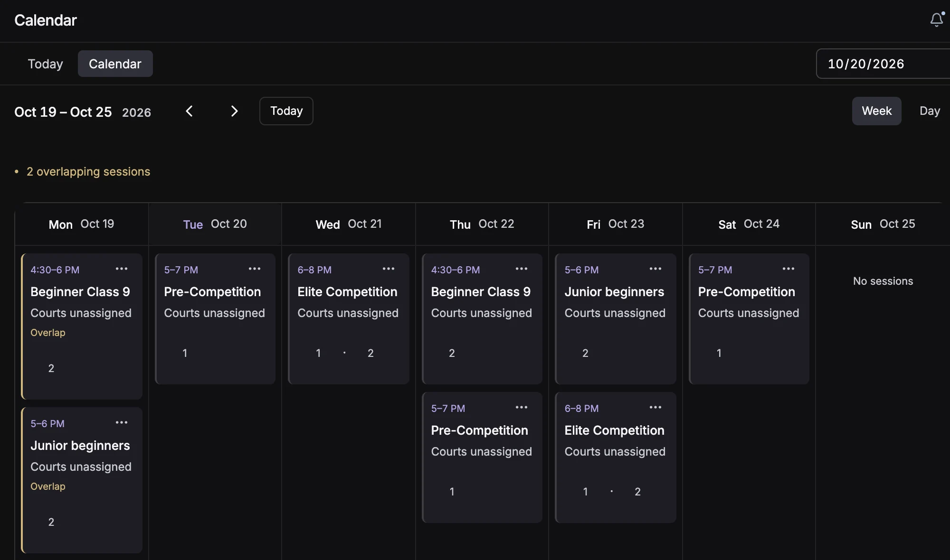Image resolution: width=950 pixels, height=560 pixels.
Task: Open options menu for Thursday Pre-Competition
Action: click(x=522, y=407)
